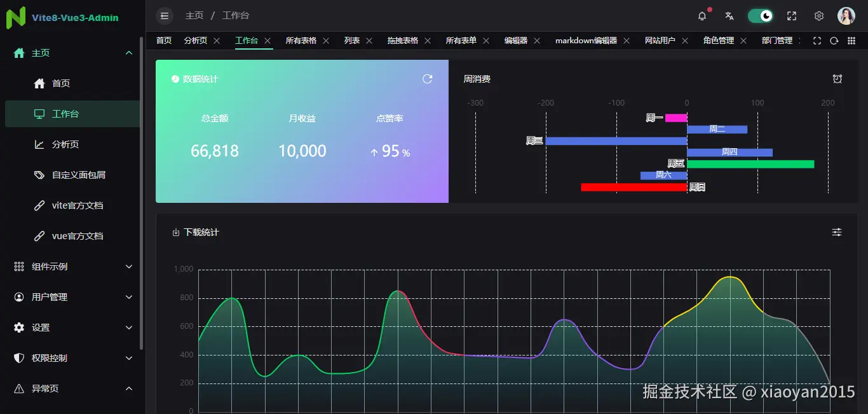Expand the 用户管理 menu

coord(72,297)
